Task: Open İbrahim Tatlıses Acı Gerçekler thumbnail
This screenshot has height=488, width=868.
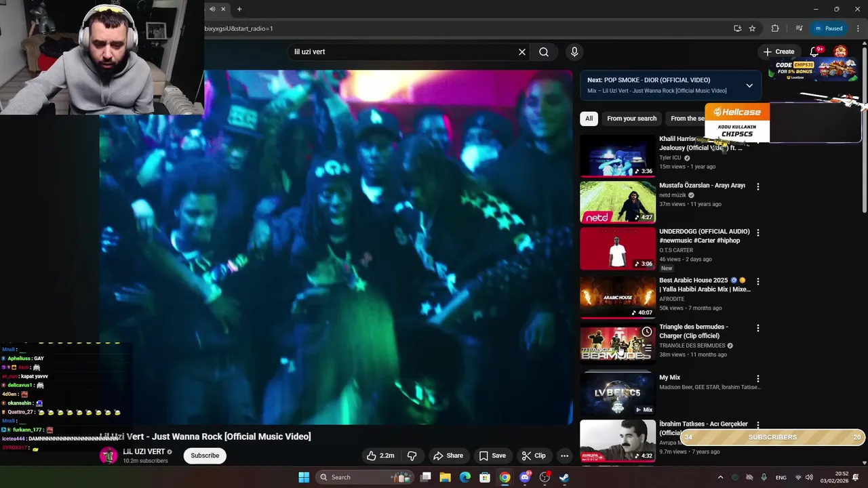Action: (x=618, y=441)
